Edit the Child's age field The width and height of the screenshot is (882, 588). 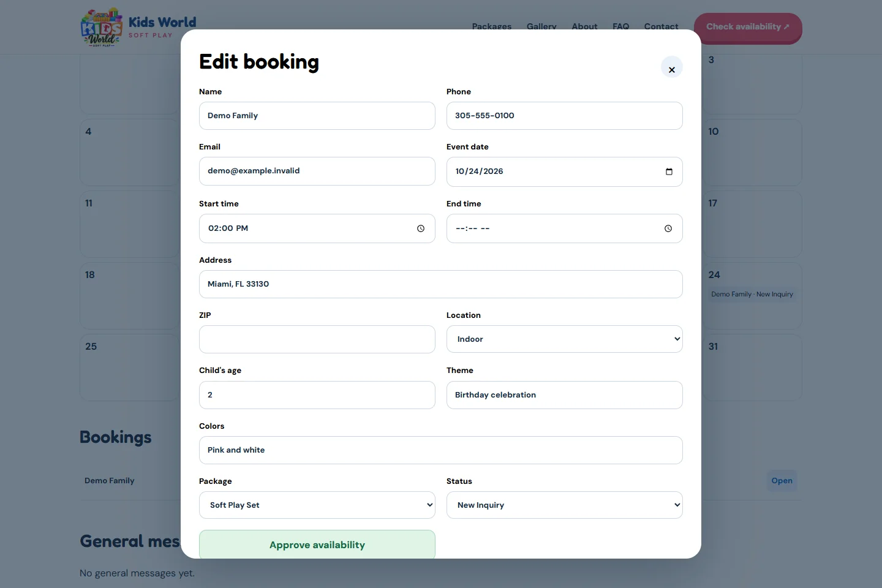(x=317, y=395)
